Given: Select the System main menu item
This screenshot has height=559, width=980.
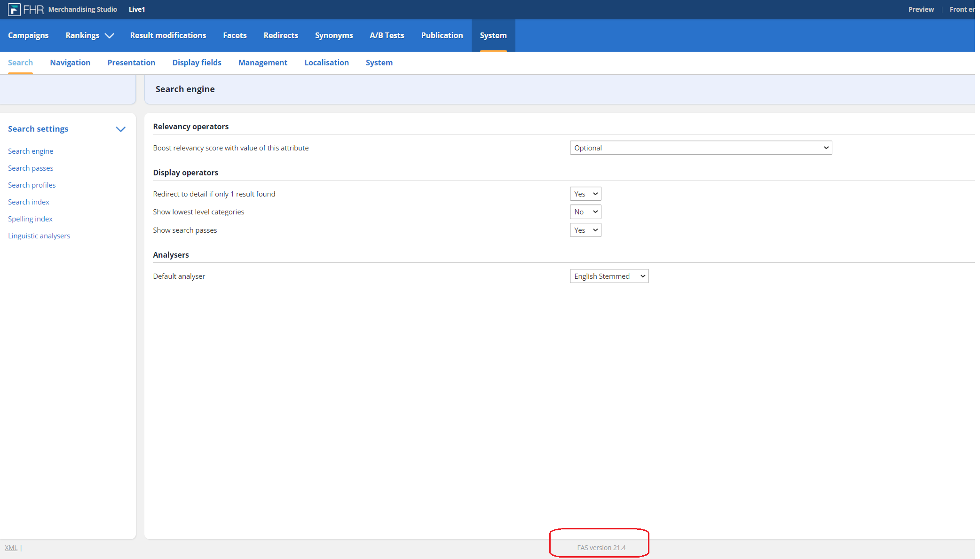Looking at the screenshot, I should click(493, 35).
